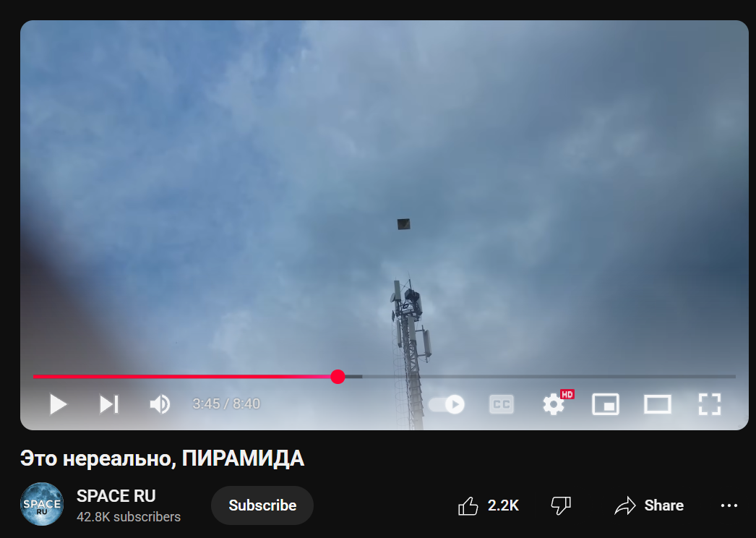Click the Share arrow icon

[625, 505]
